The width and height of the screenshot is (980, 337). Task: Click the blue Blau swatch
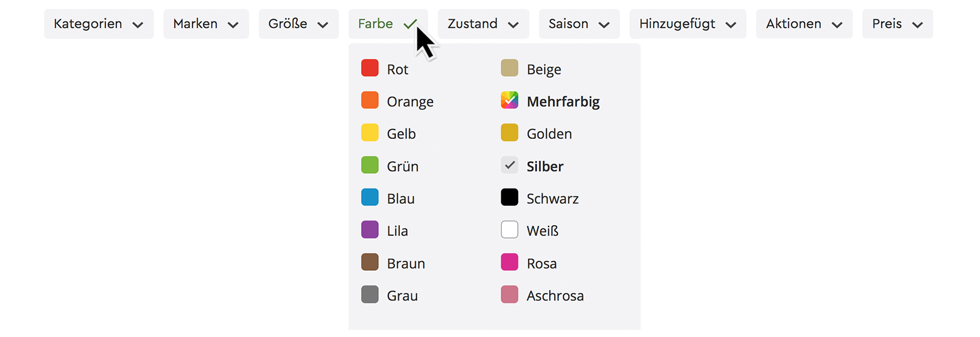point(370,197)
